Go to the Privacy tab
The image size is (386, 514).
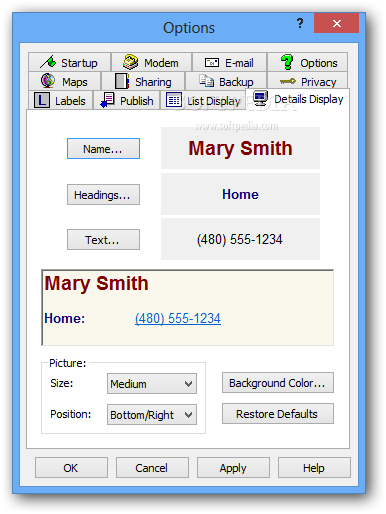(307, 81)
